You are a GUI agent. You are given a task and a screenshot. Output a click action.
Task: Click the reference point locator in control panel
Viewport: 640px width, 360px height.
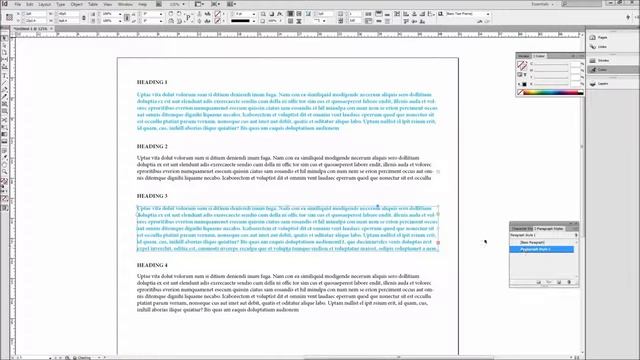point(9,17)
